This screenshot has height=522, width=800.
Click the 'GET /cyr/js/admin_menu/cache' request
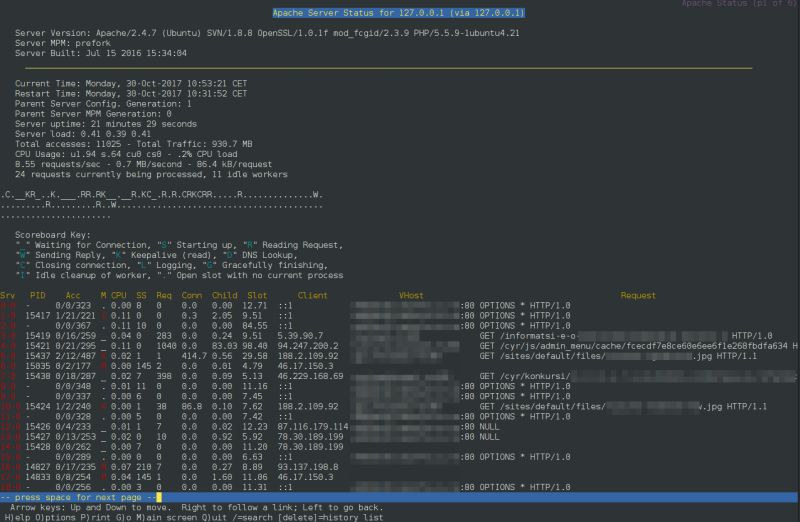(639, 346)
